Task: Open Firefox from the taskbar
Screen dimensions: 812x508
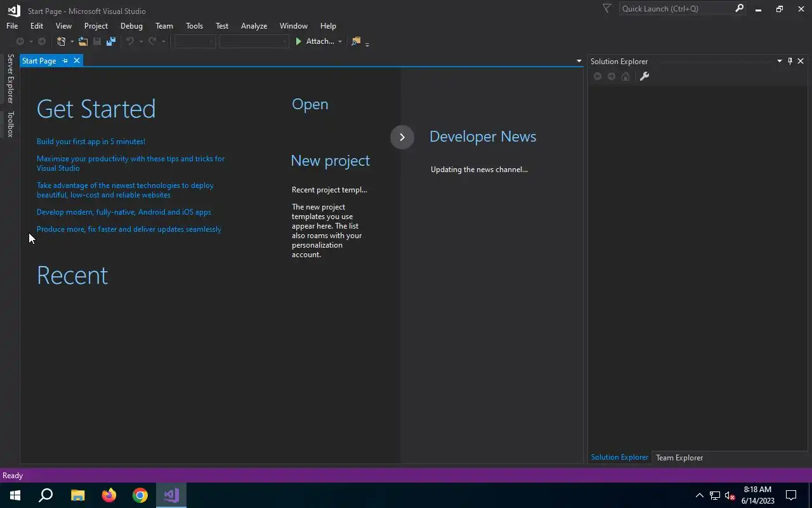Action: pos(109,495)
